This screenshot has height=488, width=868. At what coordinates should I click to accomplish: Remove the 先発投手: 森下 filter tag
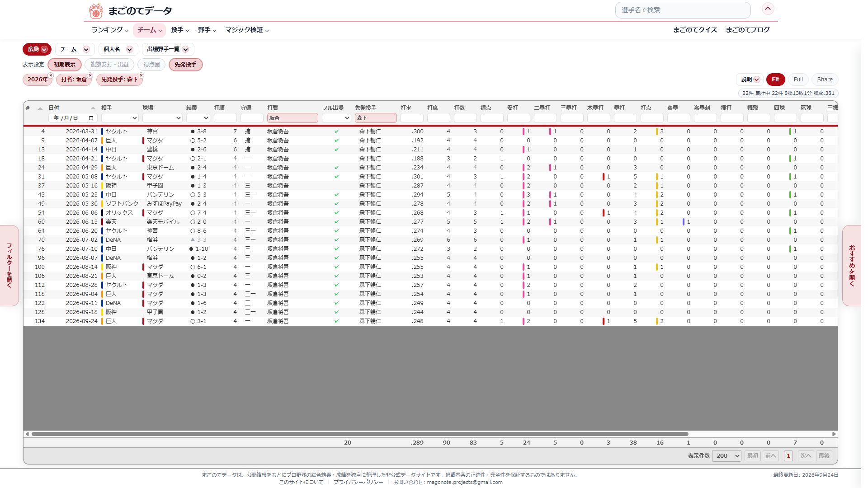pyautogui.click(x=141, y=75)
